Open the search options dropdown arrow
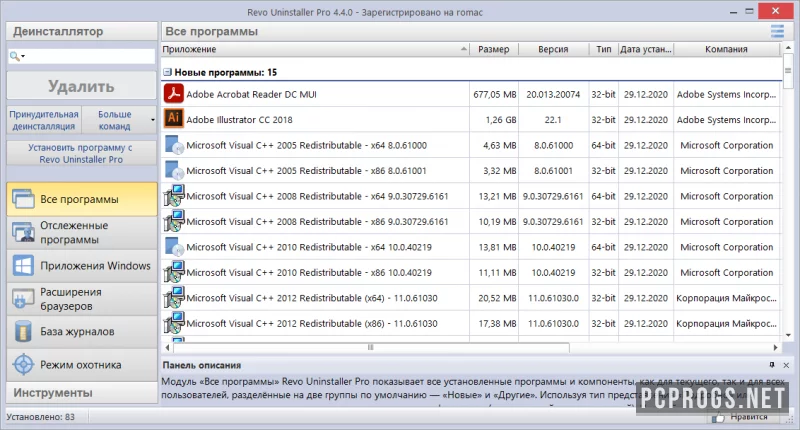 pos(23,56)
